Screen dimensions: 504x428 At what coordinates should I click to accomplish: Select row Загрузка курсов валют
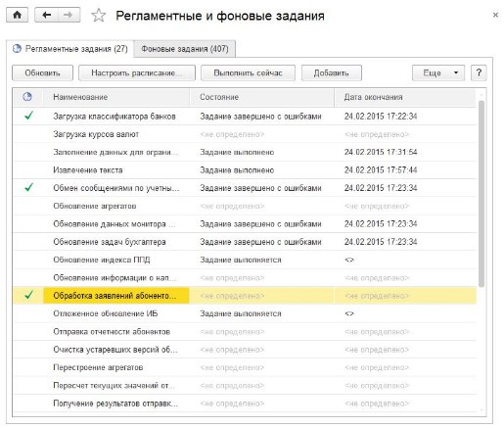pyautogui.click(x=245, y=134)
